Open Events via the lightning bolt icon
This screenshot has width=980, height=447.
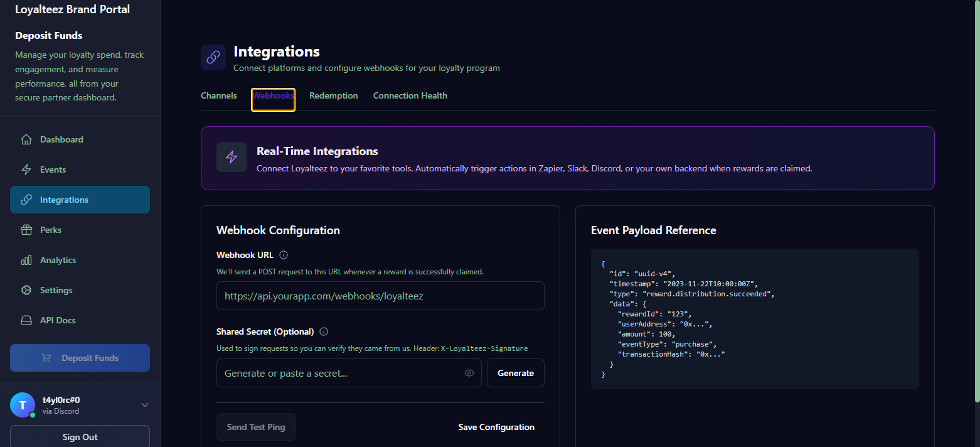pos(26,170)
